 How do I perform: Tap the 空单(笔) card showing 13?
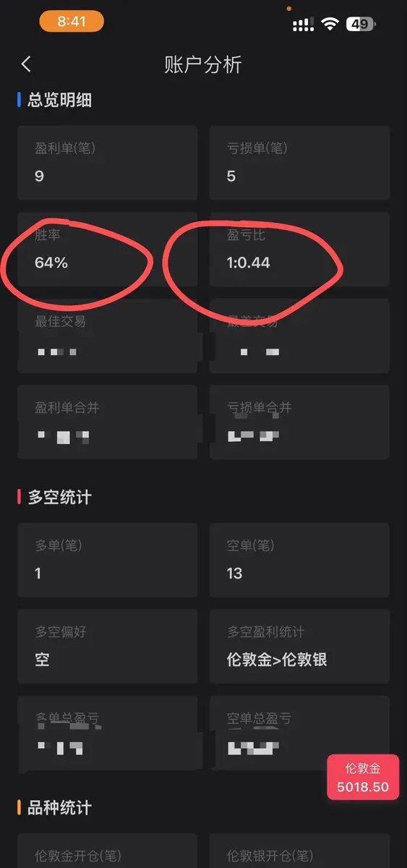point(299,560)
